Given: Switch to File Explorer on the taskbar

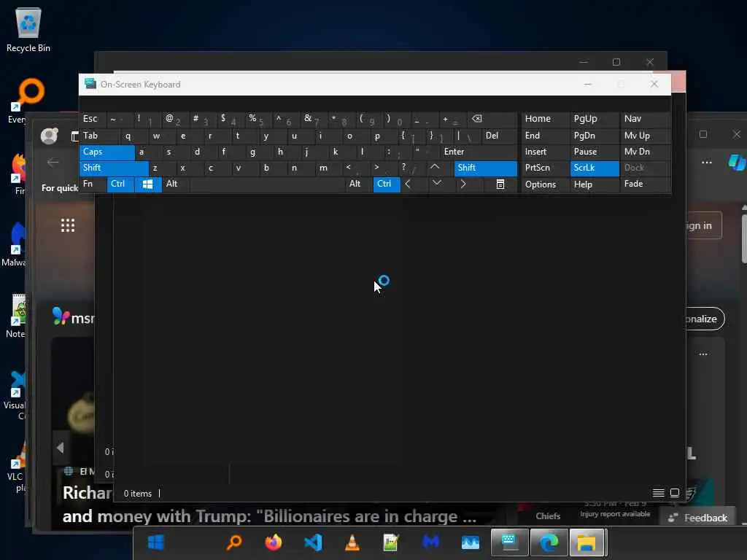Looking at the screenshot, I should point(587,542).
